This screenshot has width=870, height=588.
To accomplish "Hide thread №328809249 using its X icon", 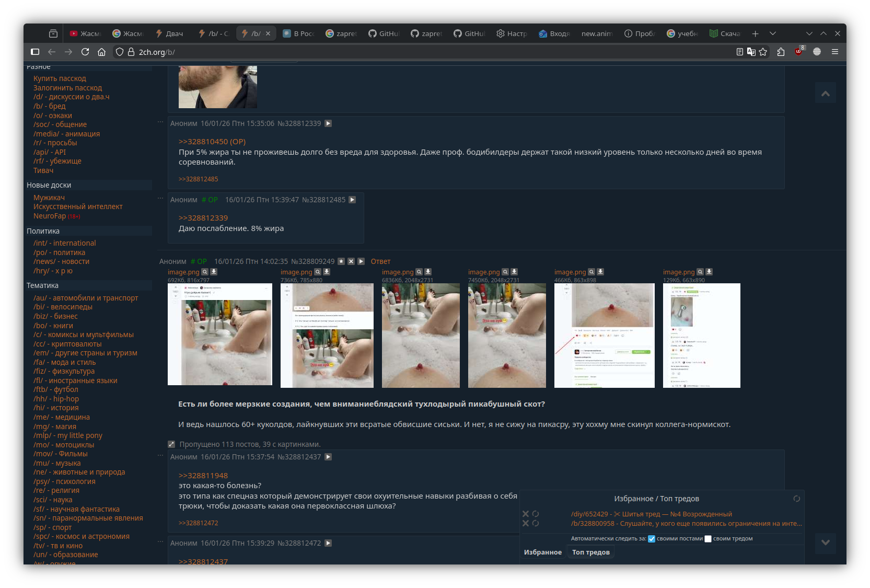I will [351, 261].
